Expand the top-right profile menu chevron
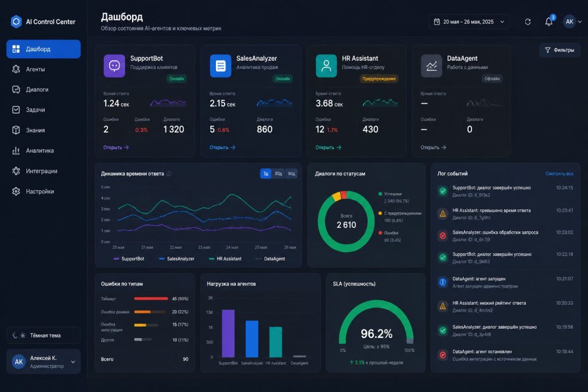This screenshot has width=588, height=392. [580, 22]
